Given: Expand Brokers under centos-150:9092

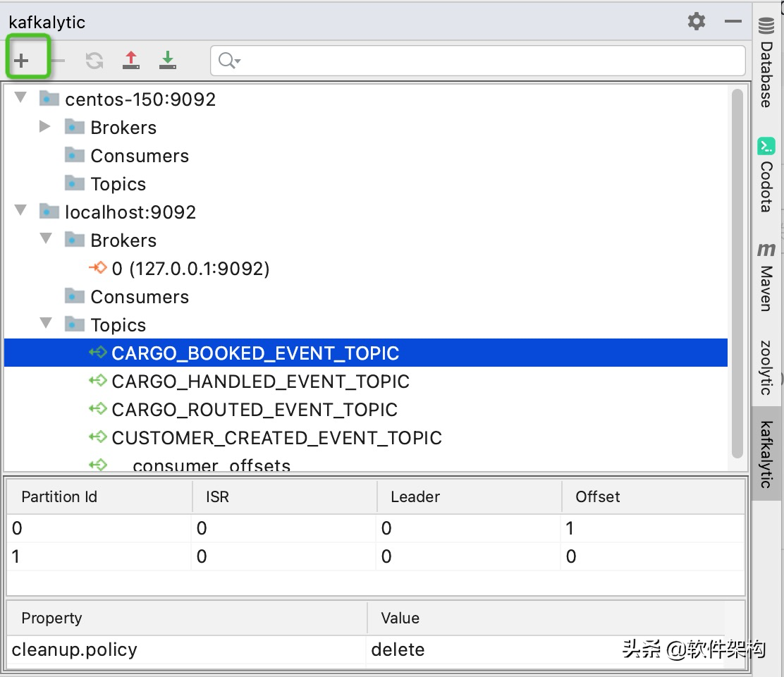Looking at the screenshot, I should point(45,126).
